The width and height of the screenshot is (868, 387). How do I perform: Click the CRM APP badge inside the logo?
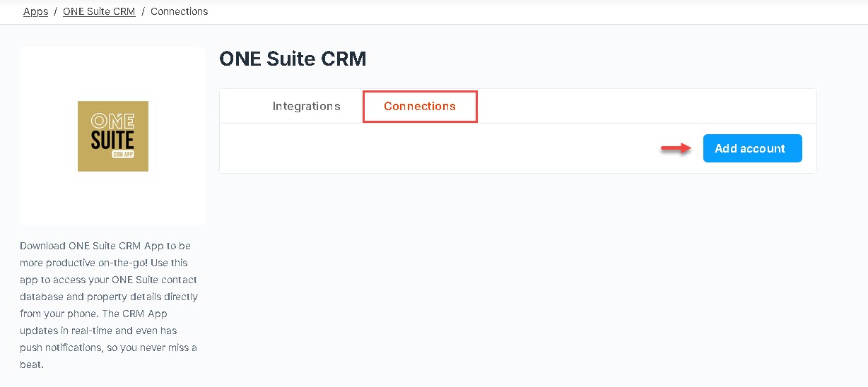point(123,154)
